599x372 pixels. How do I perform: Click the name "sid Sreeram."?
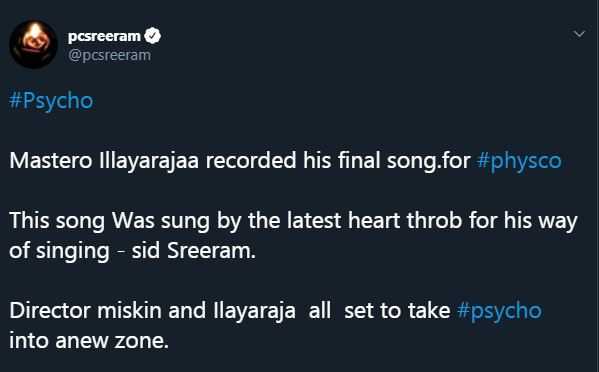tap(193, 251)
